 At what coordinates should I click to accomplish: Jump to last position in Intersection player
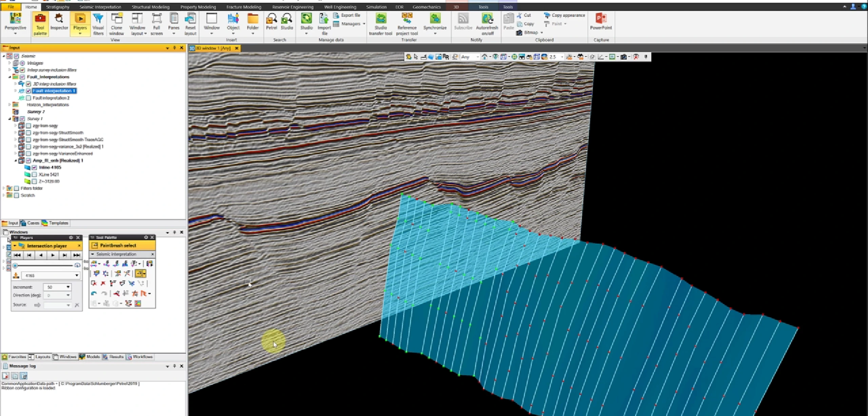point(77,255)
